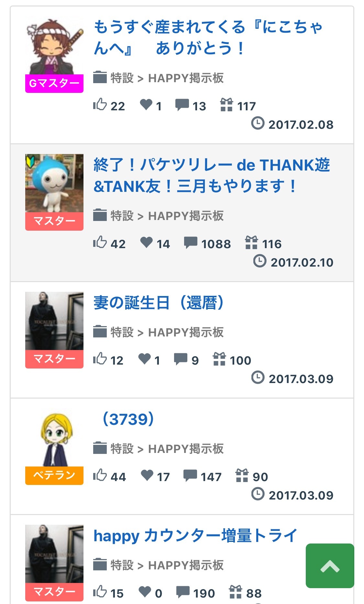Click the comment bubble icon showing 9
Viewport: 364px width, 604px height.
[181, 359]
